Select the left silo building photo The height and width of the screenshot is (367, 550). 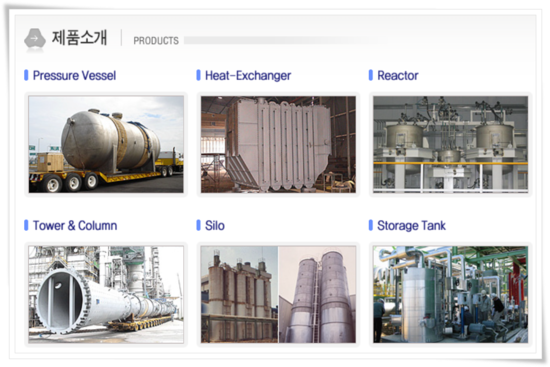click(x=239, y=294)
